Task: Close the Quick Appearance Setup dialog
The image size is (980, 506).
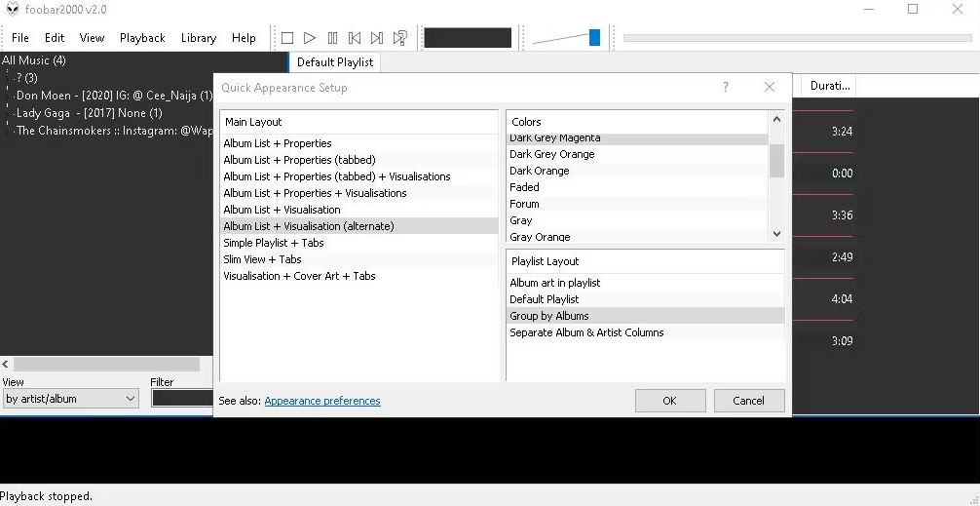Action: coord(770,87)
